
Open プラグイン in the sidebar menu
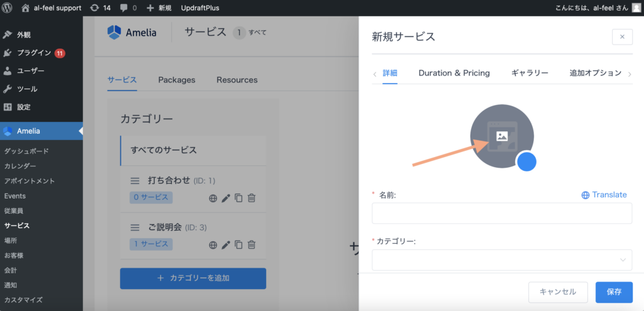[x=33, y=53]
